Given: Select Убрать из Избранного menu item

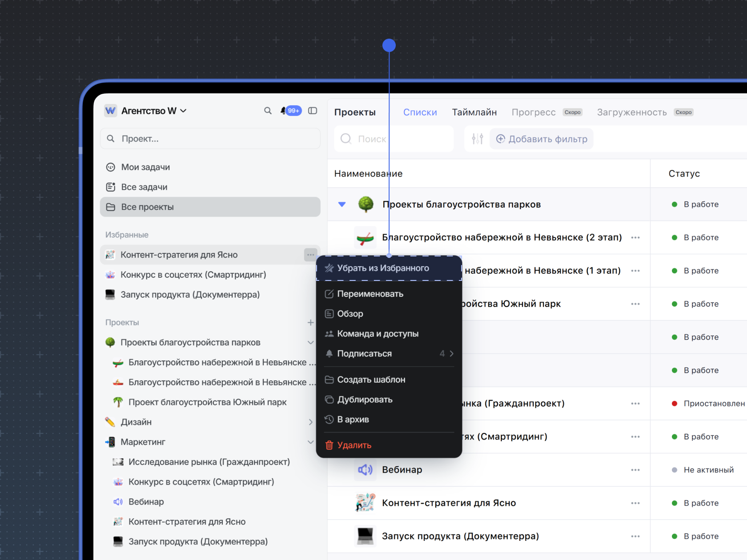Looking at the screenshot, I should 383,268.
